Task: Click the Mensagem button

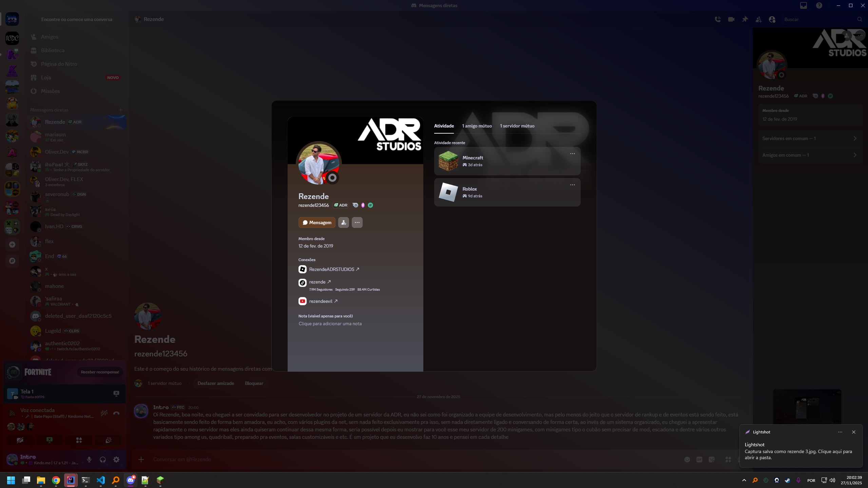Action: 317,222
